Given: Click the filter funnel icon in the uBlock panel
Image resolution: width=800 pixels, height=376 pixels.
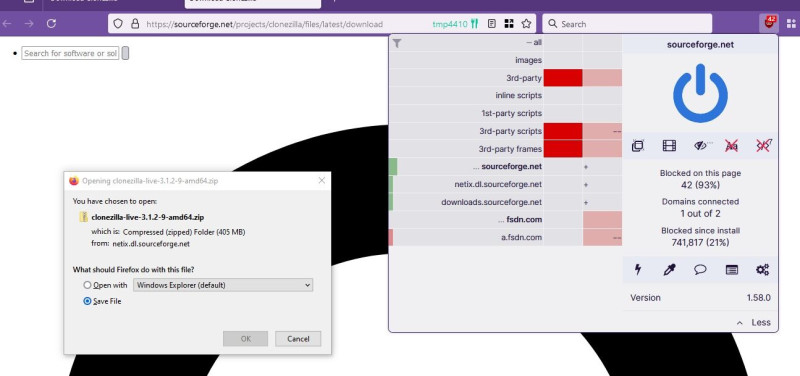Looking at the screenshot, I should click(397, 43).
